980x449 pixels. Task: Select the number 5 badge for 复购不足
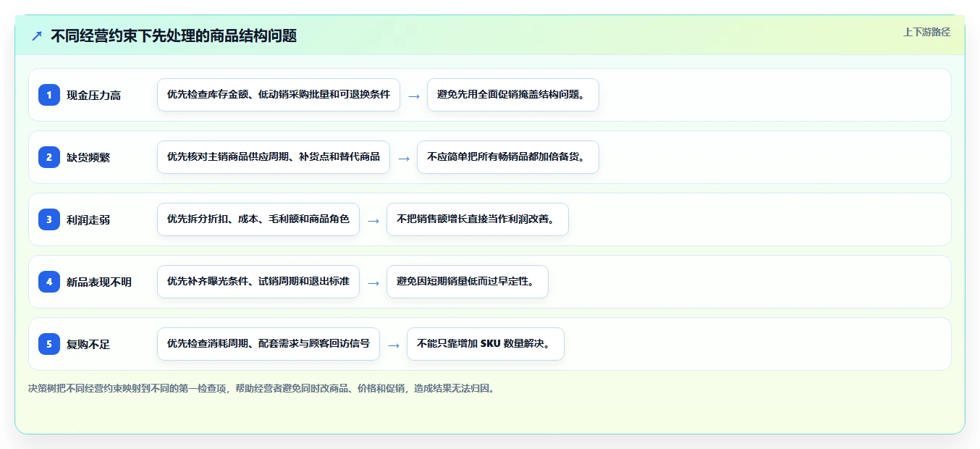(x=49, y=344)
